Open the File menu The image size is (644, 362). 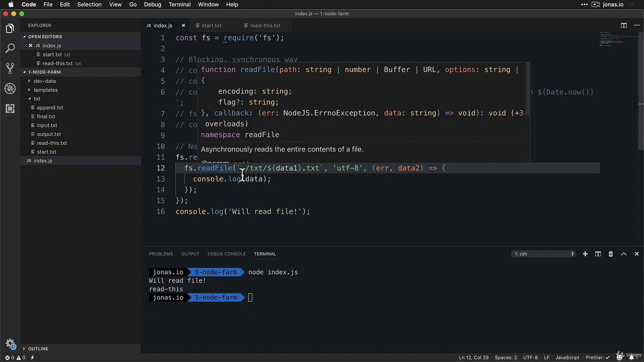click(x=48, y=5)
